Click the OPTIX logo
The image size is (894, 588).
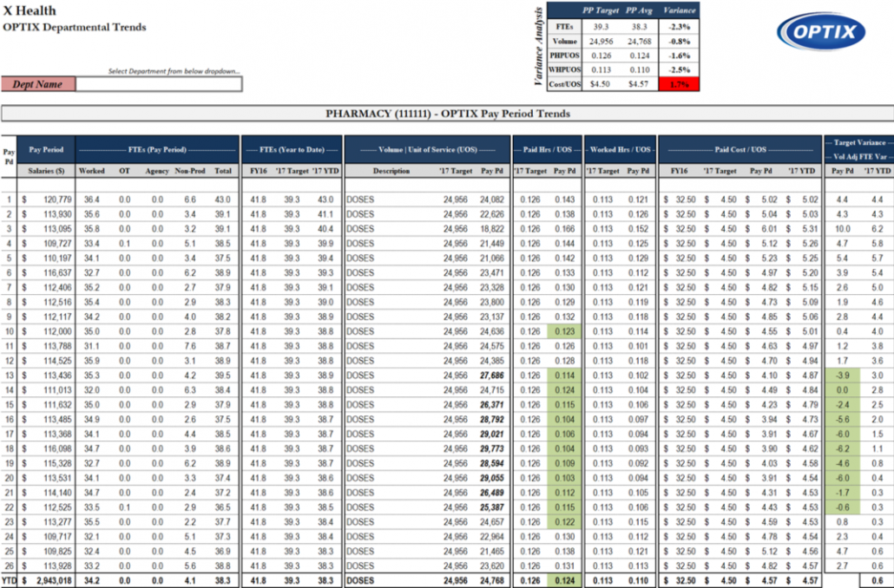tap(819, 33)
